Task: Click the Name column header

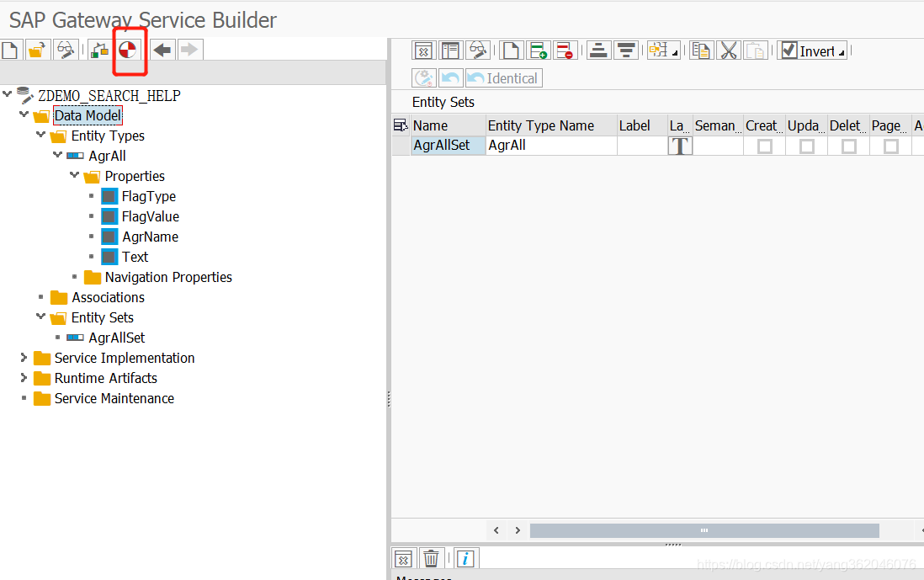Action: point(449,125)
